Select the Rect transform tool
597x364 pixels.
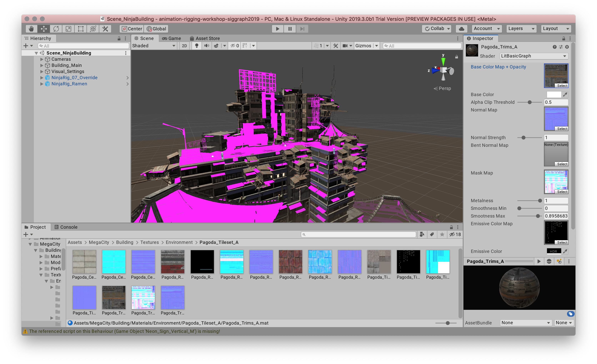(x=81, y=29)
